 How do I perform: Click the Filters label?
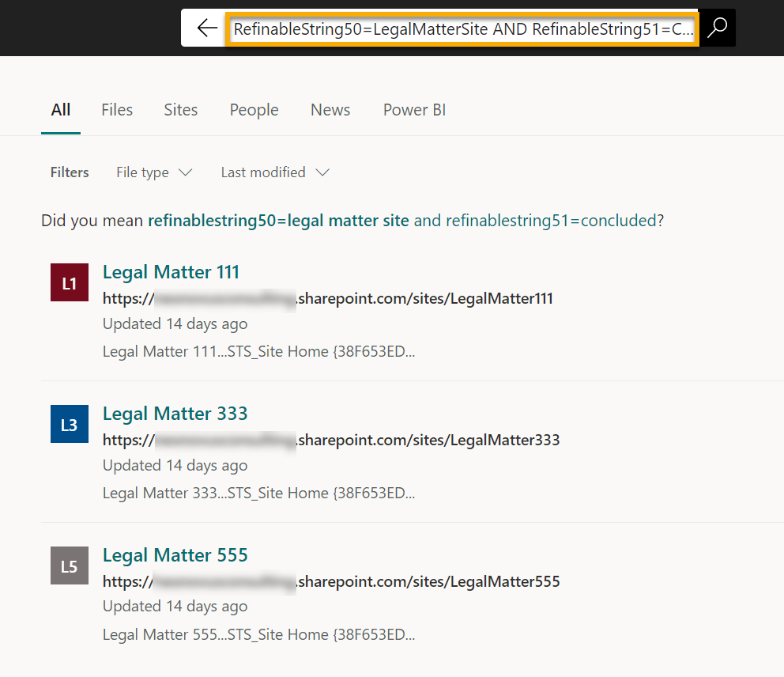click(70, 172)
